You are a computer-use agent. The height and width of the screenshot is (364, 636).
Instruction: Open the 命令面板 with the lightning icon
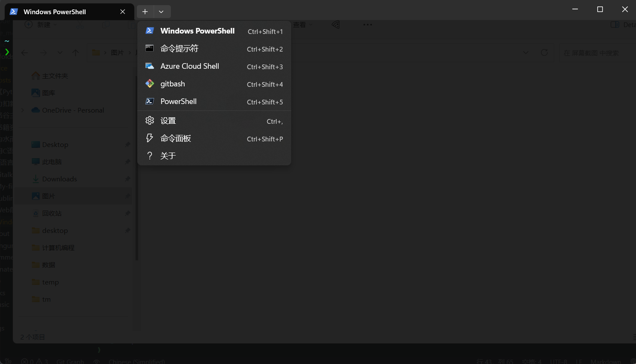[x=176, y=138]
